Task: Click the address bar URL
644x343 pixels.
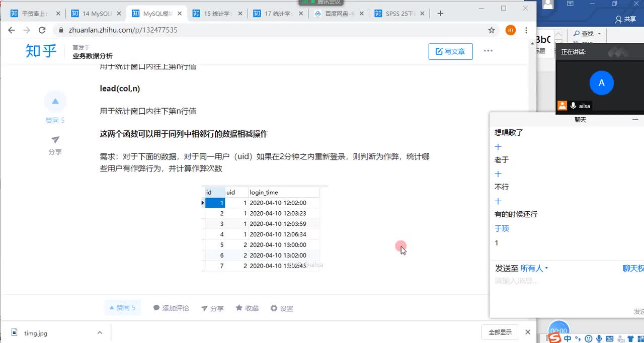Action: tap(123, 30)
